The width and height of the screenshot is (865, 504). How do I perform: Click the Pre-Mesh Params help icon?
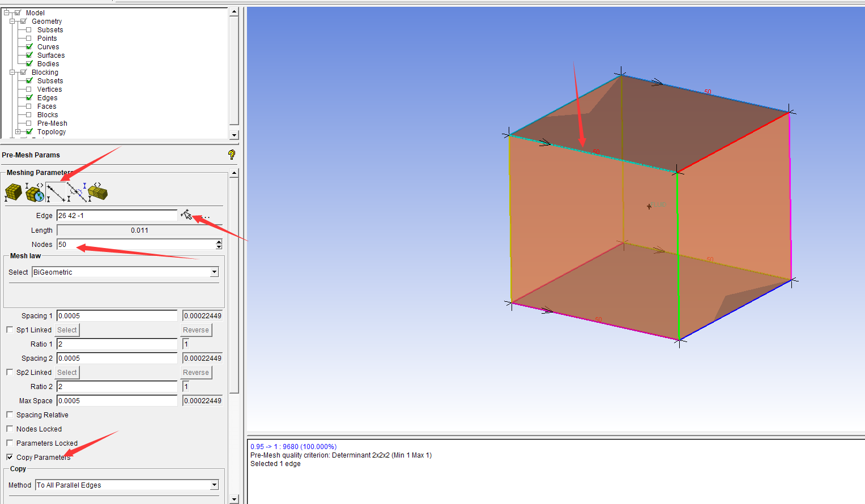[x=231, y=155]
